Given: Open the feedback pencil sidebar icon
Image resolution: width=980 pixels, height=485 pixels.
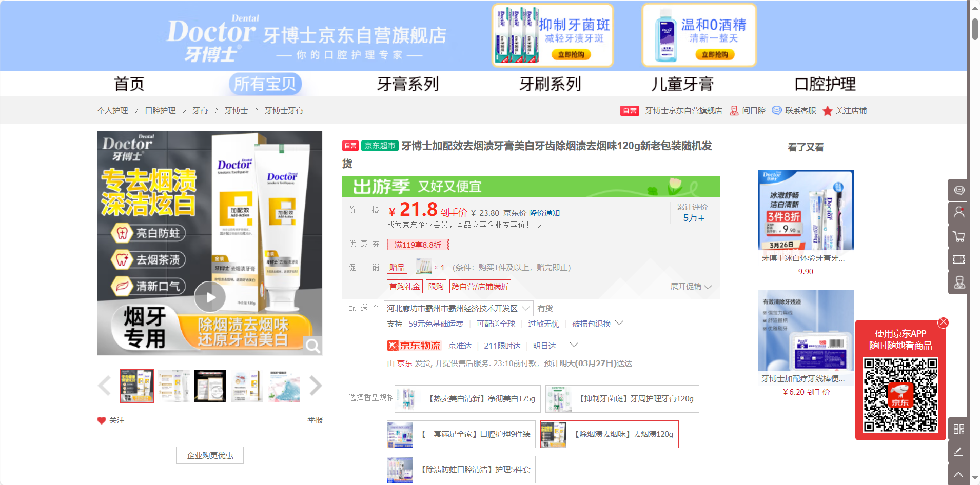Looking at the screenshot, I should pos(958,452).
